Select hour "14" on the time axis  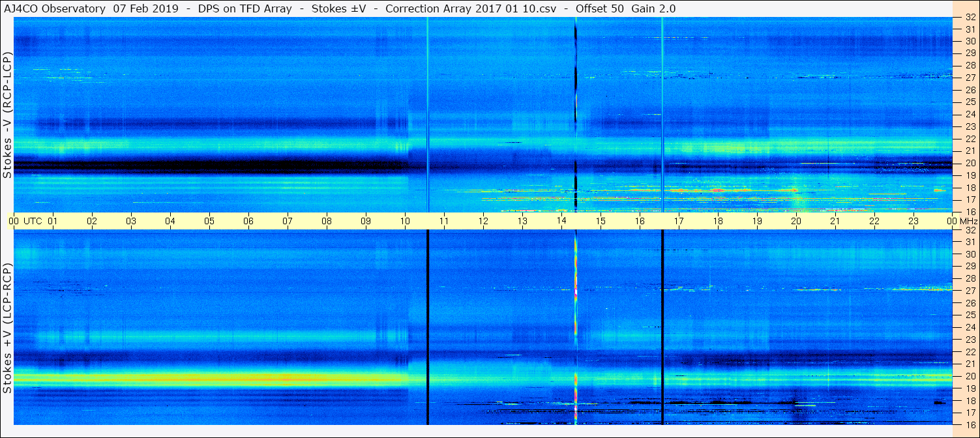pyautogui.click(x=561, y=221)
